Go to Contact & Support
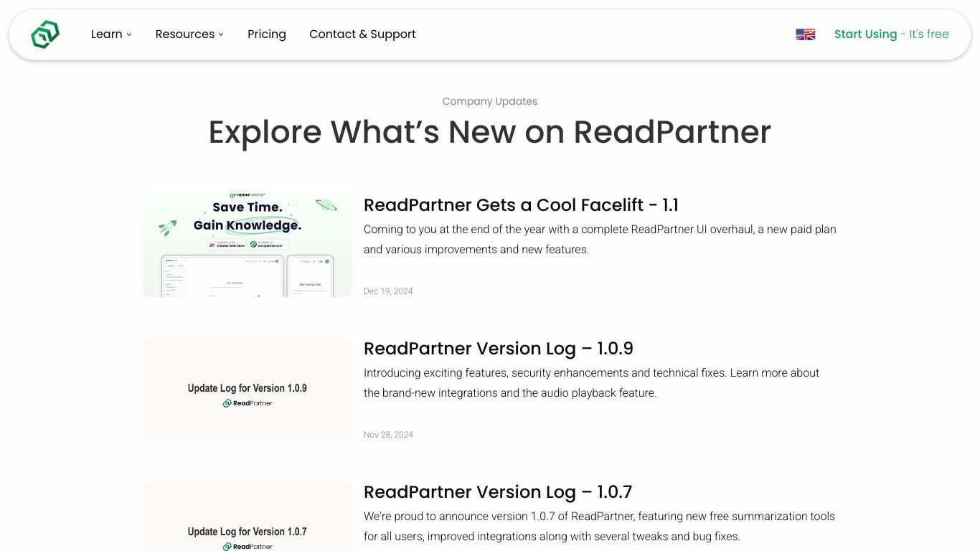The image size is (980, 551). point(362,34)
